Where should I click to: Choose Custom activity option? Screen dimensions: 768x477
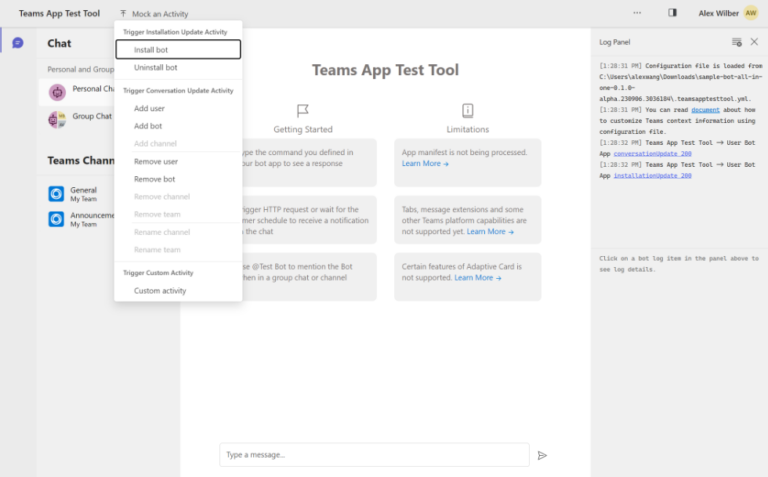(x=160, y=291)
